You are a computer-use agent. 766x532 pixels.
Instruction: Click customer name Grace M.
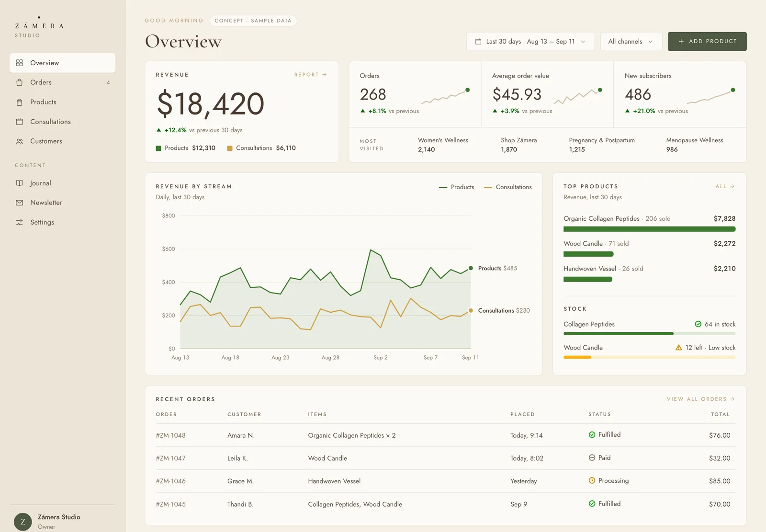(x=240, y=481)
